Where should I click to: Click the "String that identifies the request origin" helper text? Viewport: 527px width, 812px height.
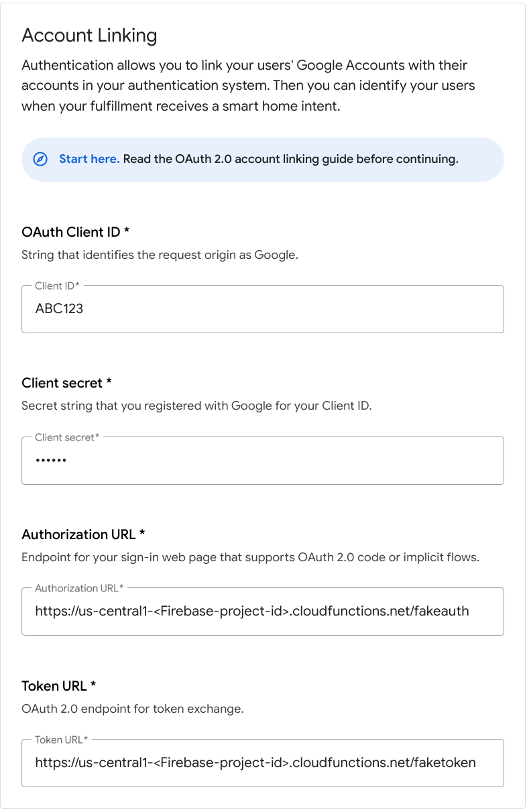point(159,255)
